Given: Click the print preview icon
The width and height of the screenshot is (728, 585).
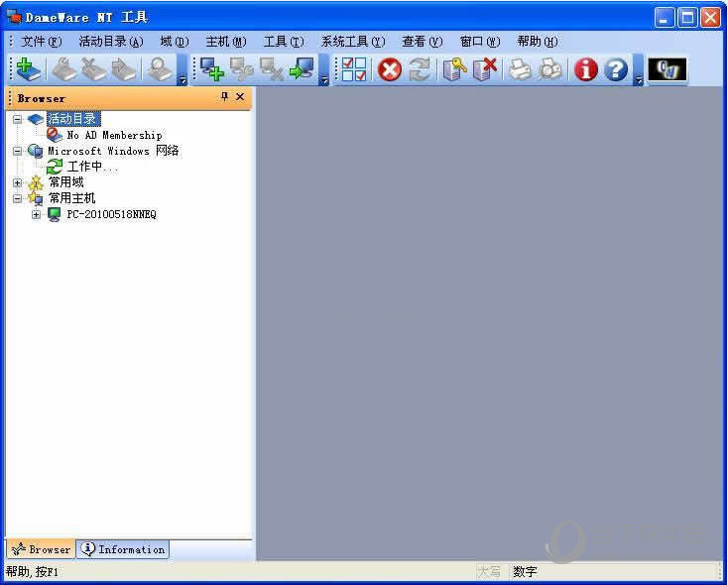Looking at the screenshot, I should tap(550, 69).
